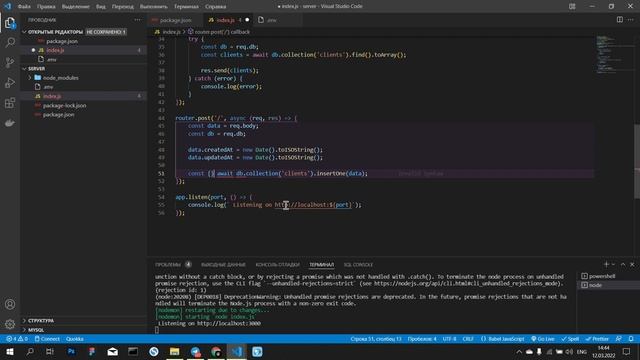Viewport: 640px width, 360px height.
Task: Open the Extensions view
Action: (x=10, y=103)
